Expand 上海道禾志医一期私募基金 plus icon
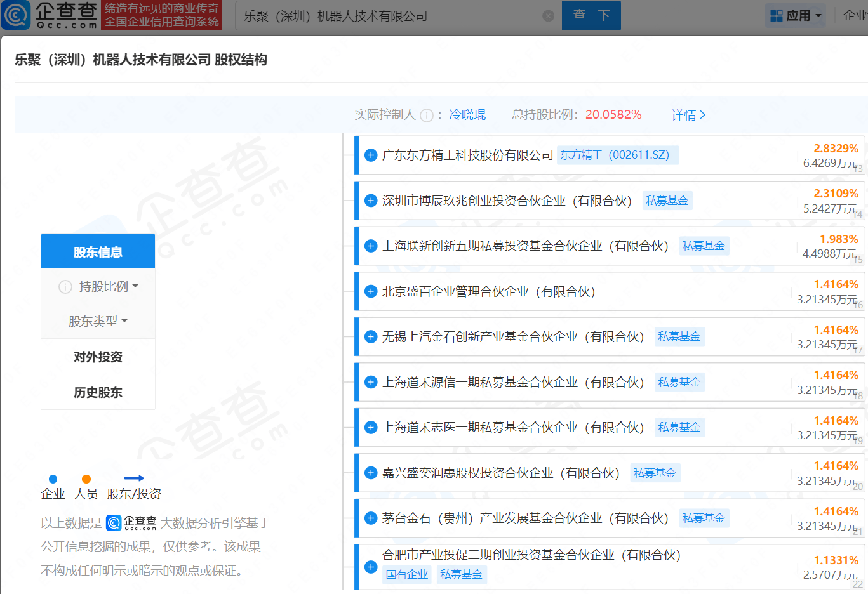 371,428
